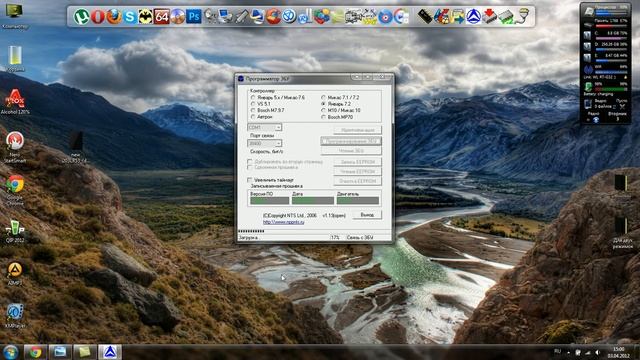Click the ECU programming button
Image resolution: width=640 pixels, height=360 pixels.
(351, 141)
